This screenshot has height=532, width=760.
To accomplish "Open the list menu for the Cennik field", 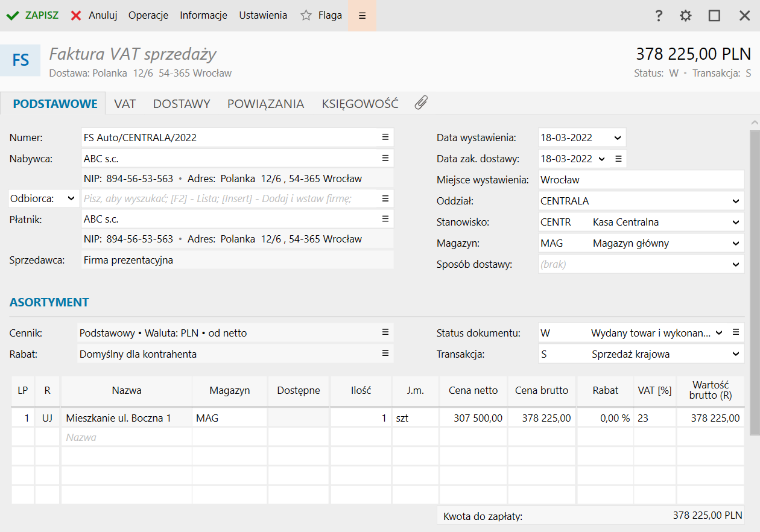I will click(x=385, y=332).
